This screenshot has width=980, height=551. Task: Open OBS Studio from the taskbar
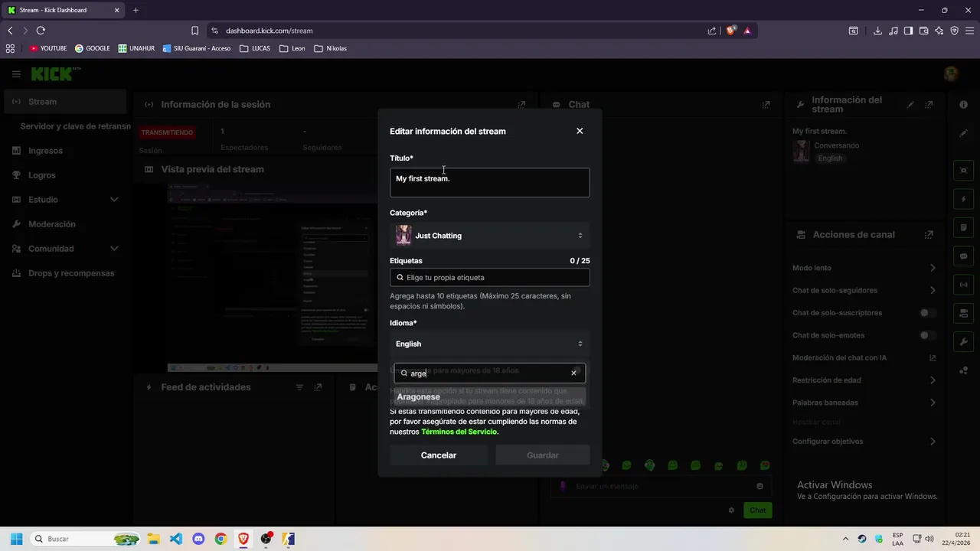tap(266, 539)
